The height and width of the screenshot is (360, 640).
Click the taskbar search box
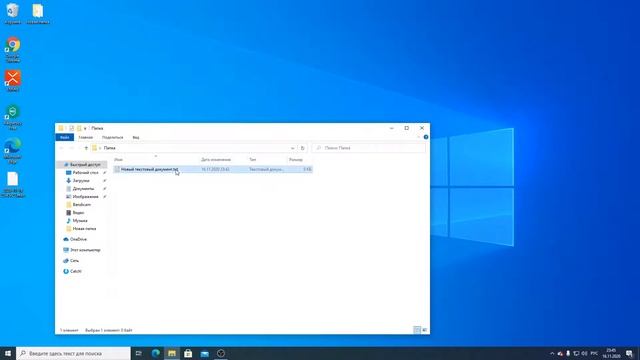click(x=73, y=353)
